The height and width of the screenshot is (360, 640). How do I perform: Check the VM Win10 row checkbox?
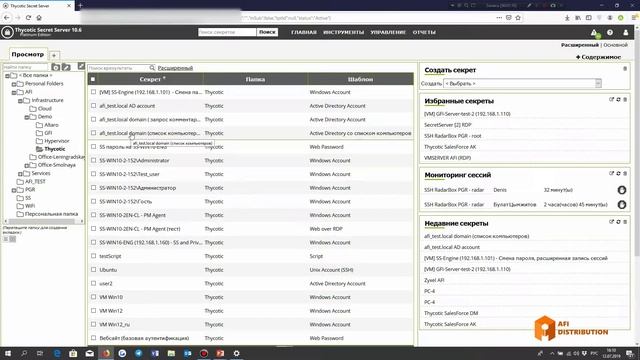pos(93,297)
